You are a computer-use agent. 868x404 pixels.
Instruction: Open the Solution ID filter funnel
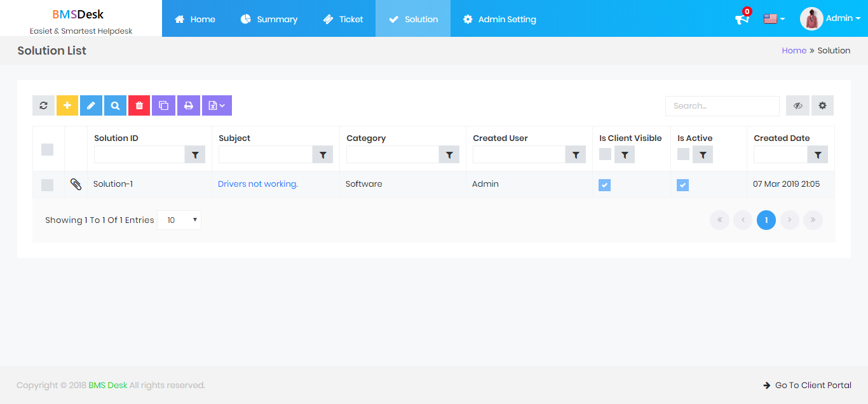click(195, 154)
